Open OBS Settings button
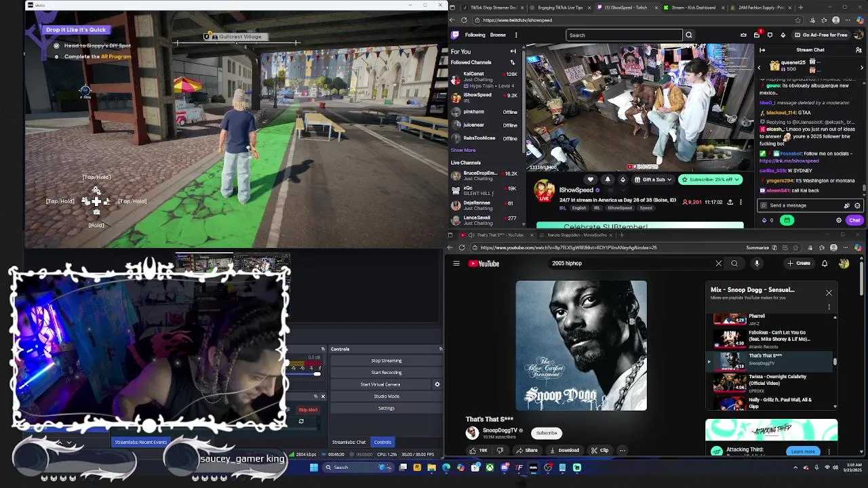The height and width of the screenshot is (488, 868). pyautogui.click(x=386, y=409)
